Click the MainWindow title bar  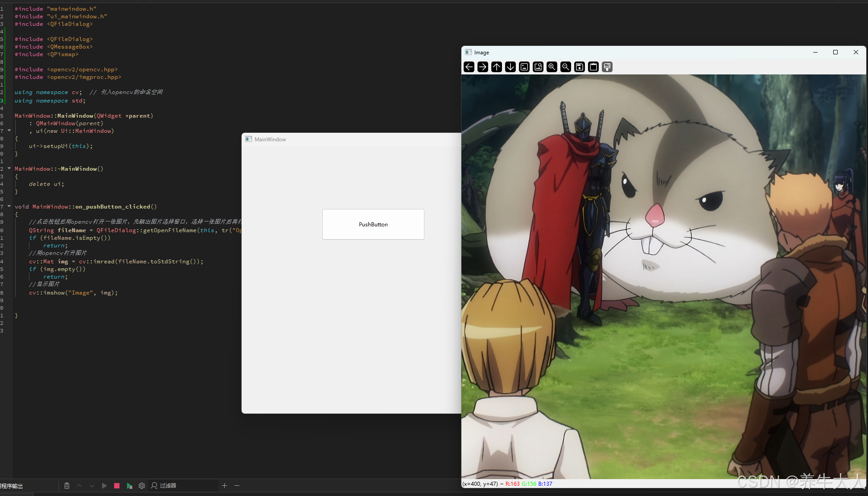click(x=351, y=139)
